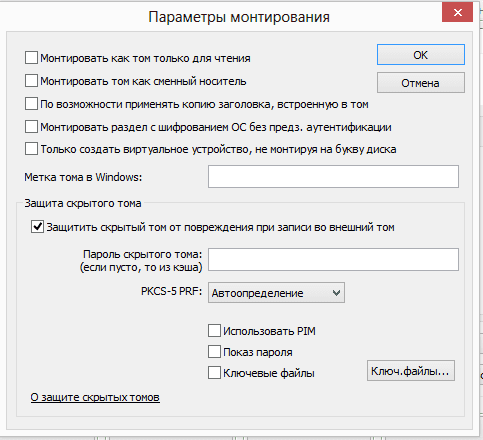The width and height of the screenshot is (483, 440).
Task: Click the Автоопределение combo box arrow
Action: click(337, 293)
